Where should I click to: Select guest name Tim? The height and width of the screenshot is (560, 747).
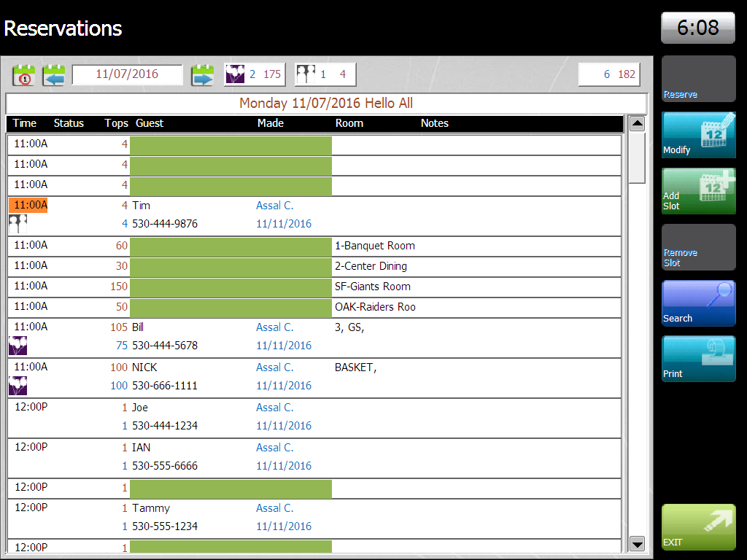click(141, 206)
